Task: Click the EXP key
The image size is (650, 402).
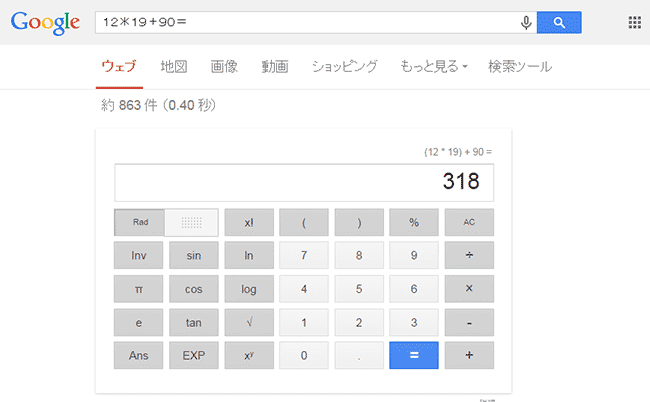Action: click(194, 356)
